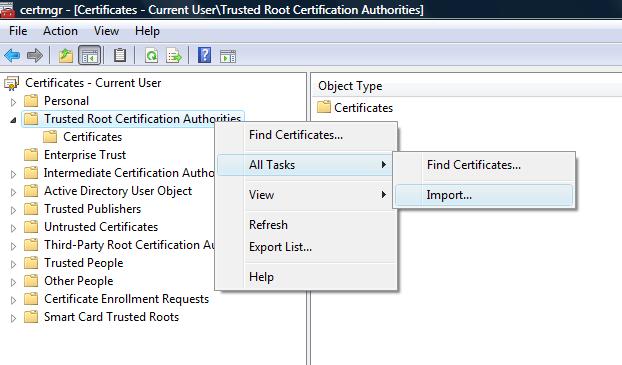Click the green Refresh toolbar icon
Viewport: 622px width, 365px height.
[x=151, y=56]
